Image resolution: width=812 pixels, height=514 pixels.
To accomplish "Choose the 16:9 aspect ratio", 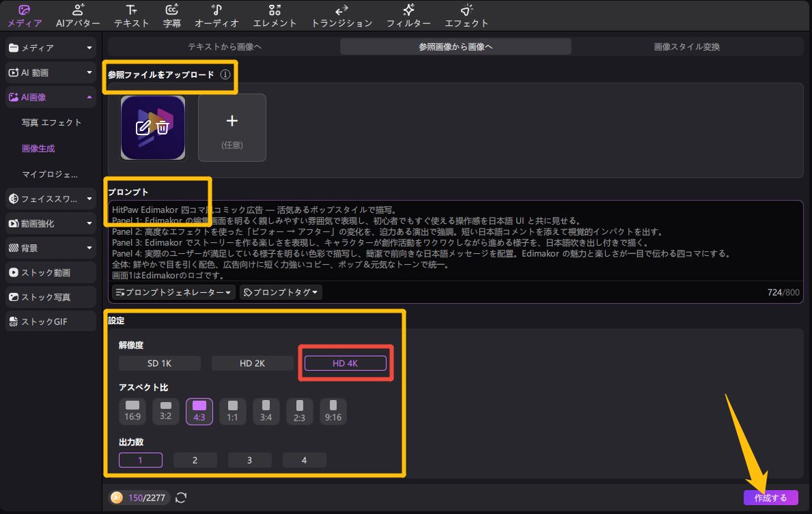I will (x=132, y=411).
